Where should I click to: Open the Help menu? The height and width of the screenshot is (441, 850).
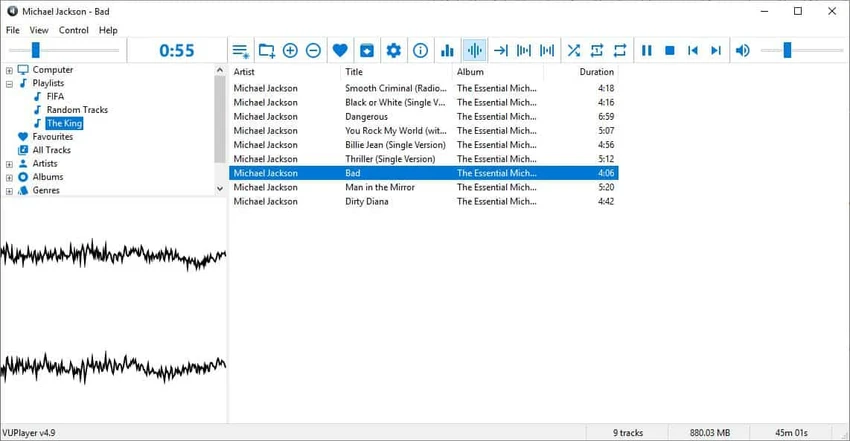[108, 30]
